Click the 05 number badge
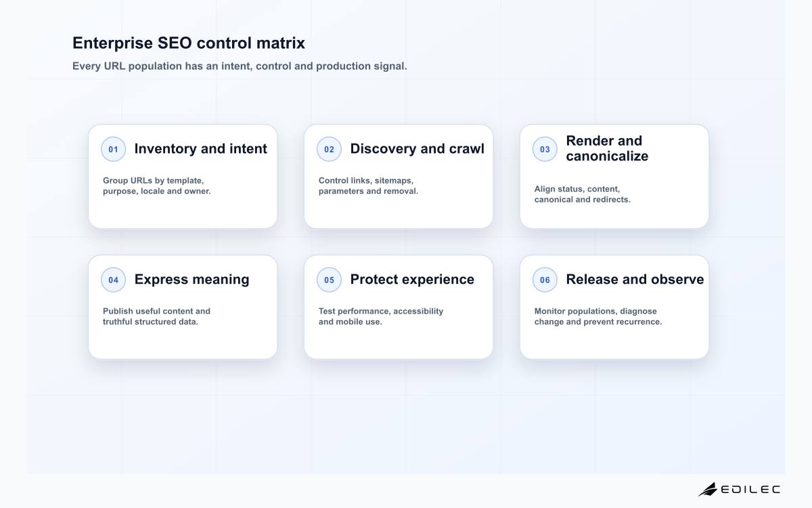The width and height of the screenshot is (812, 508). pyautogui.click(x=329, y=280)
